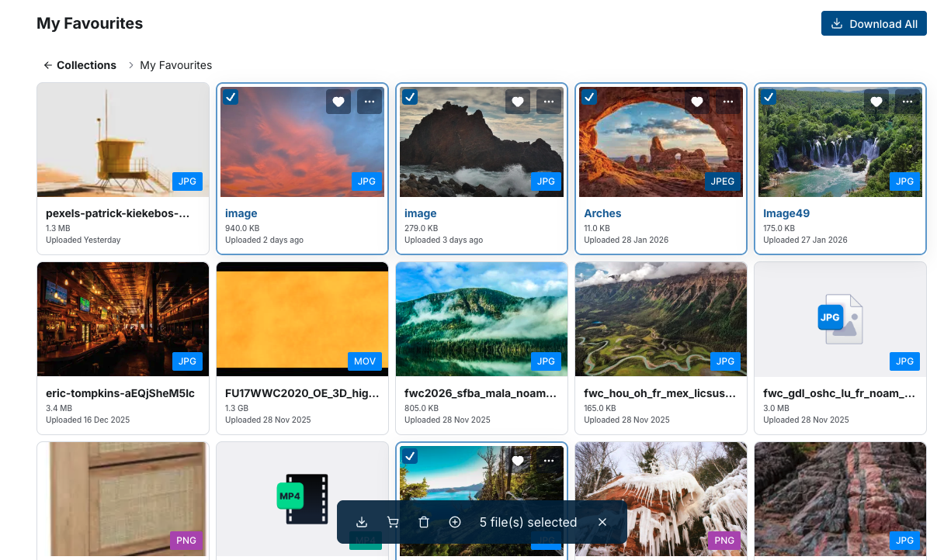Click FU17WWC2020_OE_3D file name

tap(302, 393)
